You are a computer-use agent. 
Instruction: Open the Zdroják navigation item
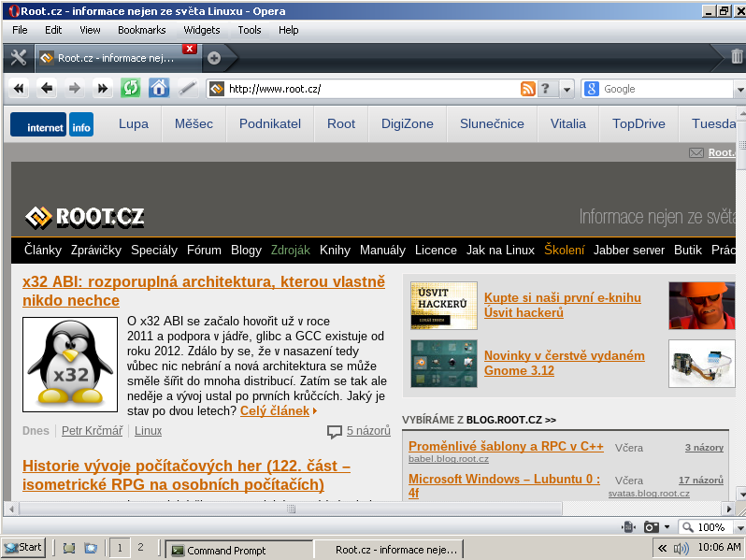click(290, 251)
